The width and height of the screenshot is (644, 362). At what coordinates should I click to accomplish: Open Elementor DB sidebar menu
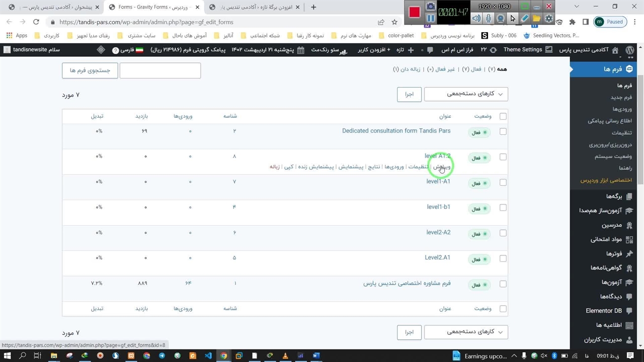pos(604,311)
